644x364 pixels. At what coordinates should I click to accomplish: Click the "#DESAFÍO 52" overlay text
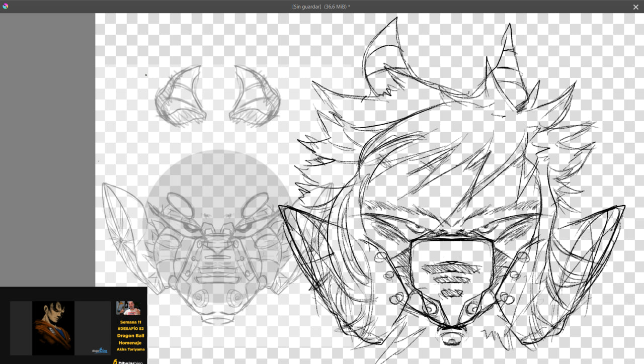tap(131, 328)
